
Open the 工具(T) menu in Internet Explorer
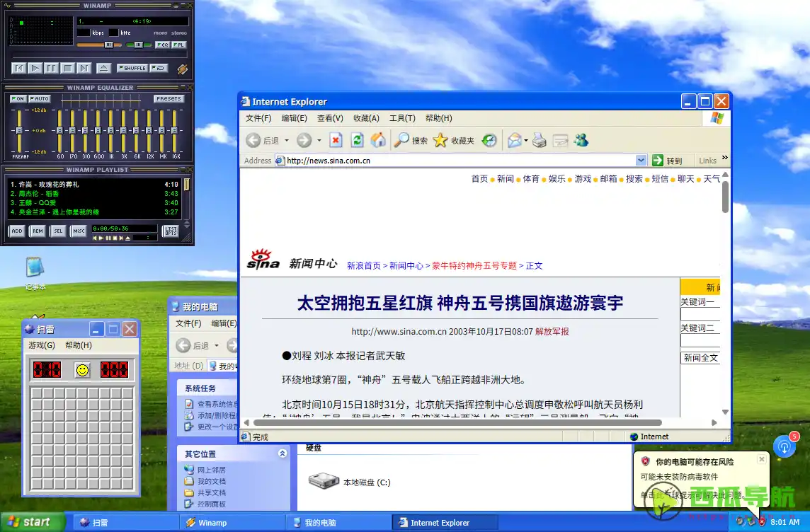coord(402,118)
